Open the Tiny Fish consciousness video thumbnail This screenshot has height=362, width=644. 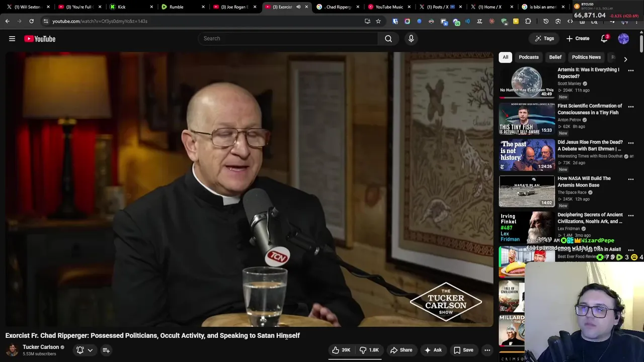click(527, 119)
